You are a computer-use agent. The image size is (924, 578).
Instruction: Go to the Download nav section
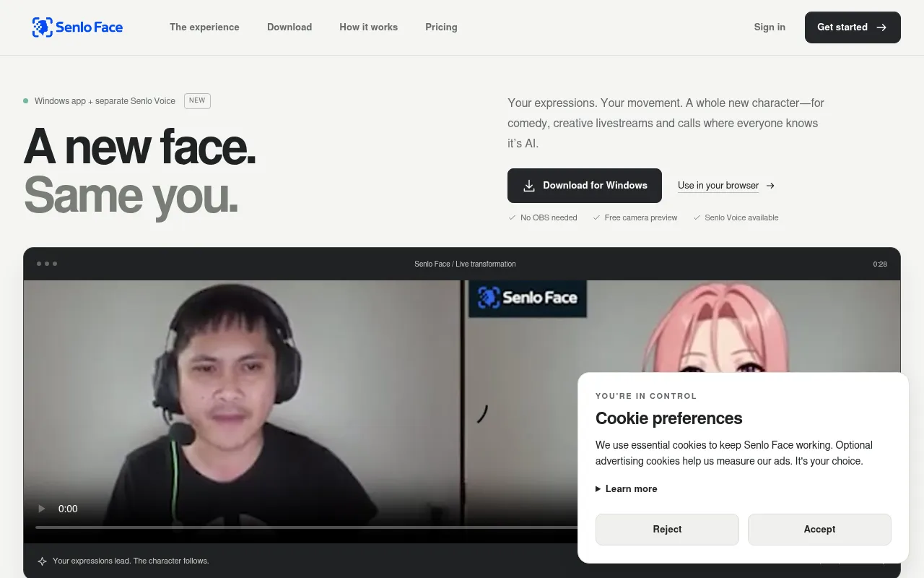[x=289, y=27]
